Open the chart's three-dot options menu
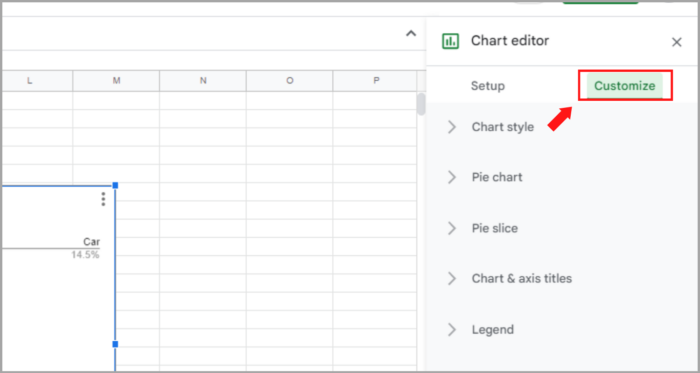The image size is (700, 373). tap(104, 199)
